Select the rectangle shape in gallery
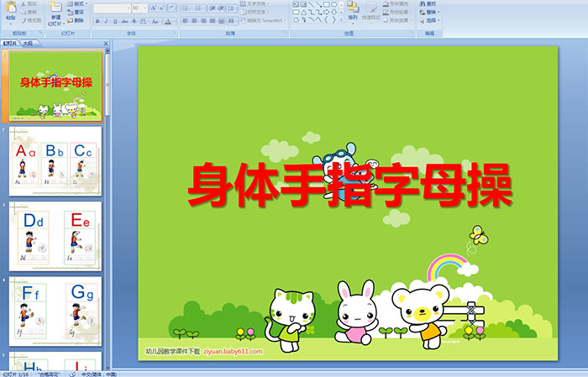The image size is (588, 377). coord(327,4)
